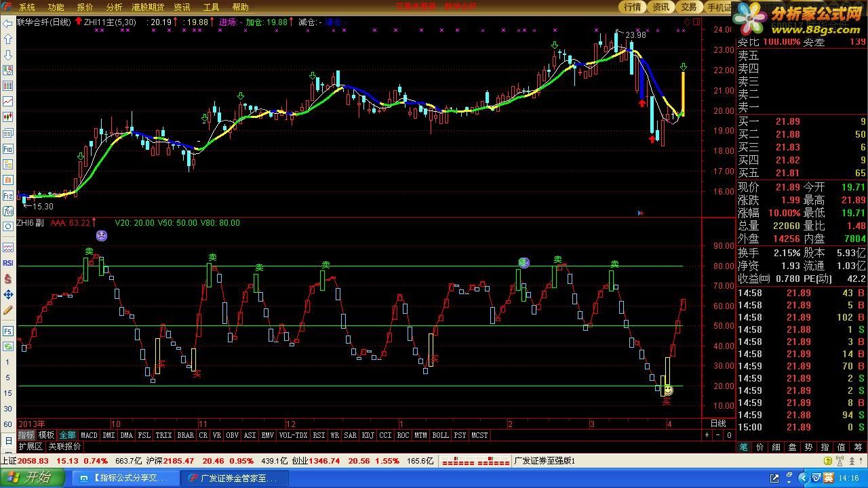Click the 行情 gold button
The image size is (868, 488).
coord(632,7)
